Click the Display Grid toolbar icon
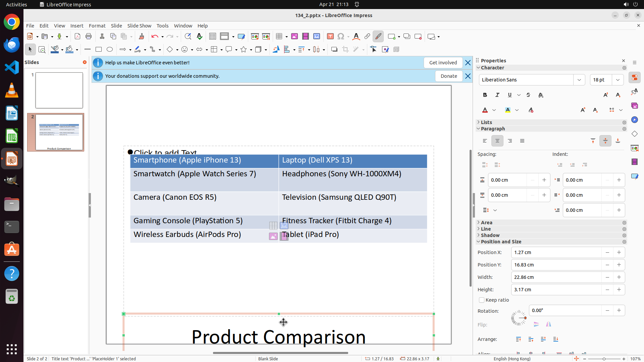The image size is (644, 362). (212, 37)
